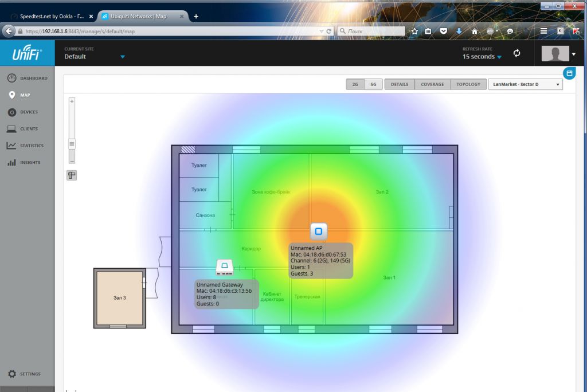Screen dimensions: 587x392
Task: Click the map zoom slider handle
Action: (72, 144)
